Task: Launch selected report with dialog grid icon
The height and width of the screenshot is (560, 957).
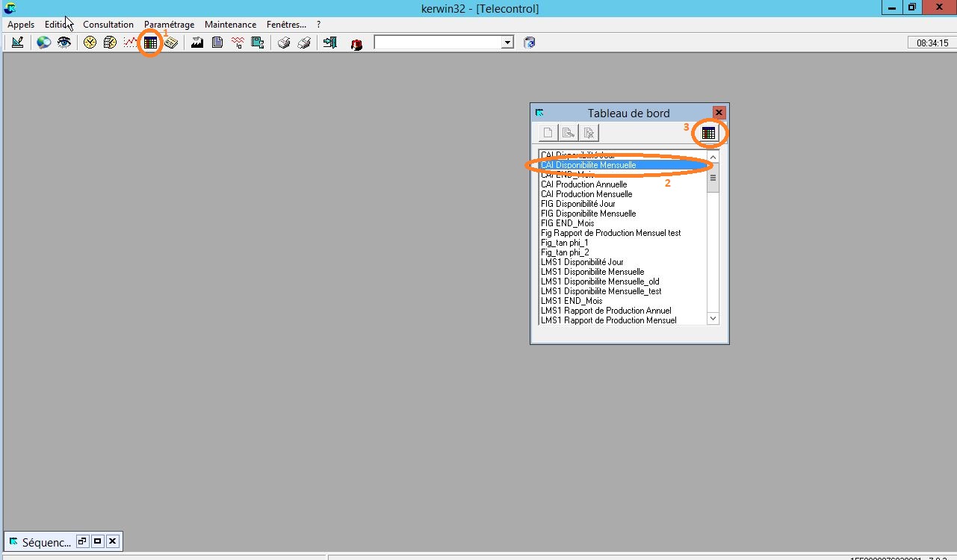Action: tap(708, 133)
